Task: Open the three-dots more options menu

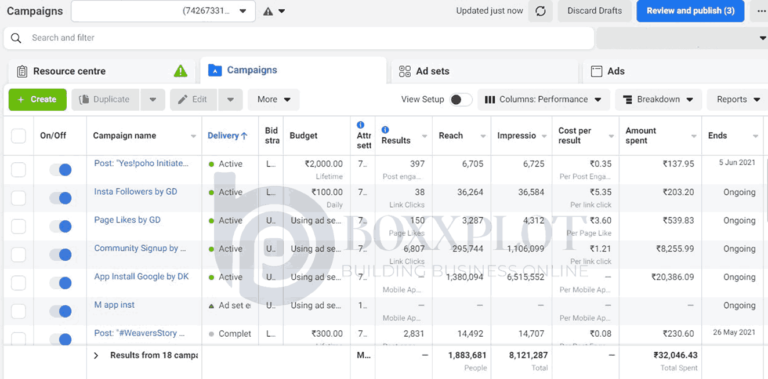Action: [759, 11]
